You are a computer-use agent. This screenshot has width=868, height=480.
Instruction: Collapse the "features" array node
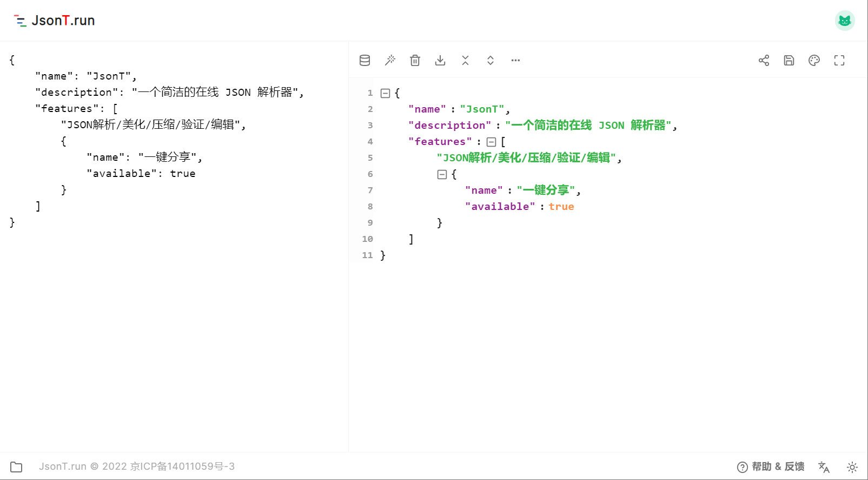492,142
